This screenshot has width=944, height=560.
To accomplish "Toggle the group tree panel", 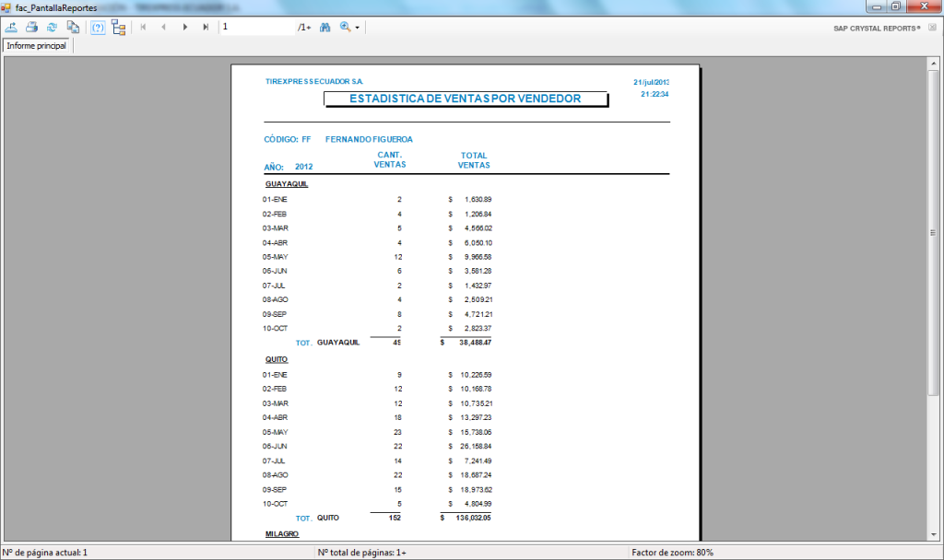I will 119,28.
